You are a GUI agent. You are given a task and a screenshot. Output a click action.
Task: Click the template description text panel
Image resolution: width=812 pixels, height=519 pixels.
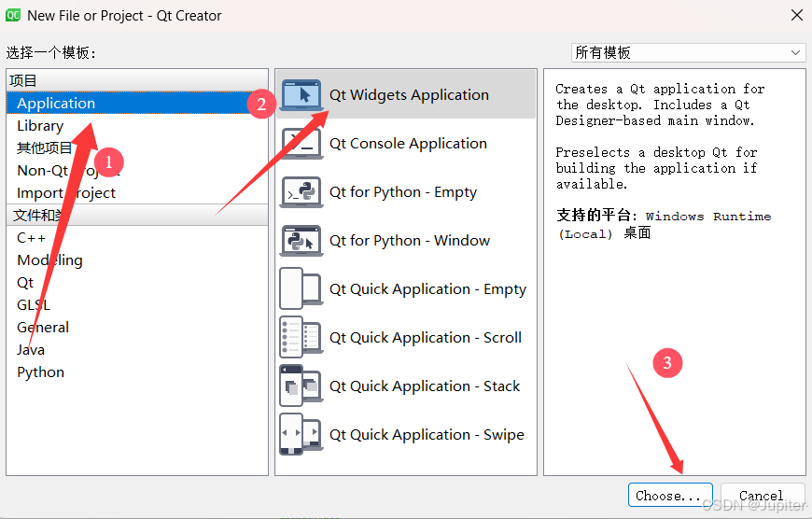pyautogui.click(x=674, y=272)
